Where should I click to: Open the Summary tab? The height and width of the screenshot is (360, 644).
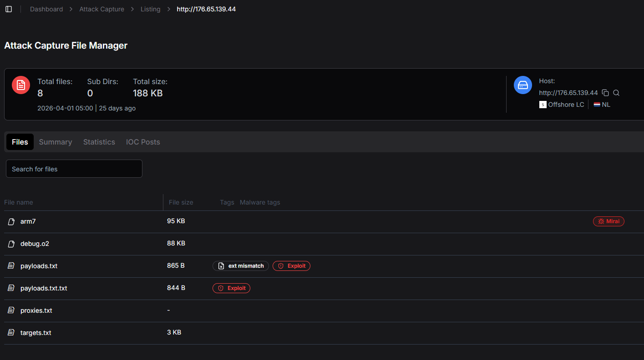[56, 142]
